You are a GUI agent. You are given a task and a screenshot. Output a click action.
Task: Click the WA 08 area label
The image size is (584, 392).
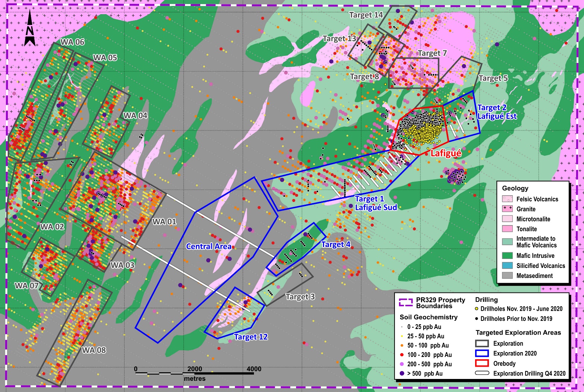(x=94, y=350)
